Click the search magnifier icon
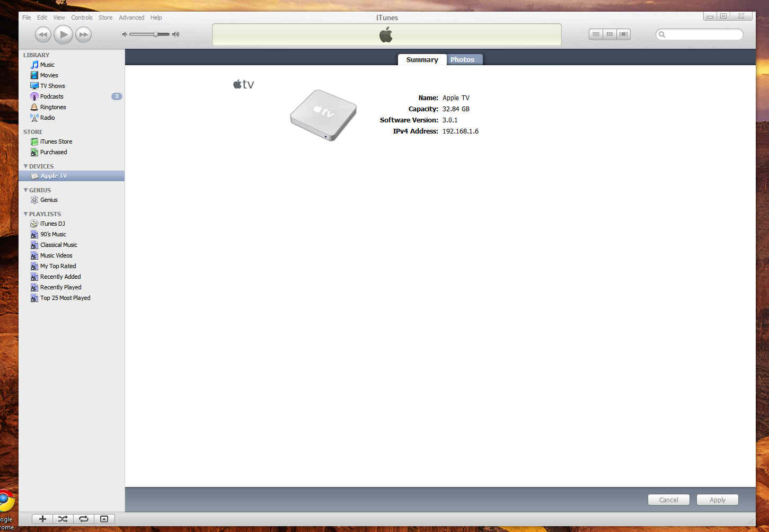Image resolution: width=769 pixels, height=532 pixels. pyautogui.click(x=662, y=34)
